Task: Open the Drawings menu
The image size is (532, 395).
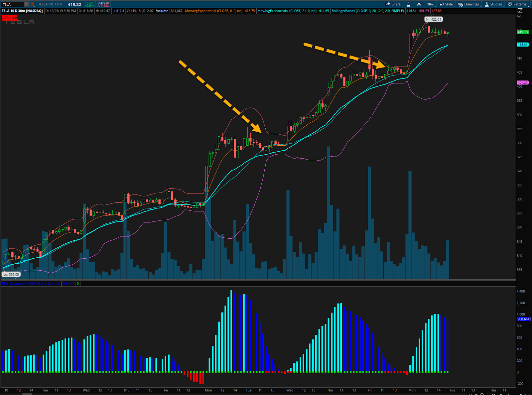Action: 469,4
